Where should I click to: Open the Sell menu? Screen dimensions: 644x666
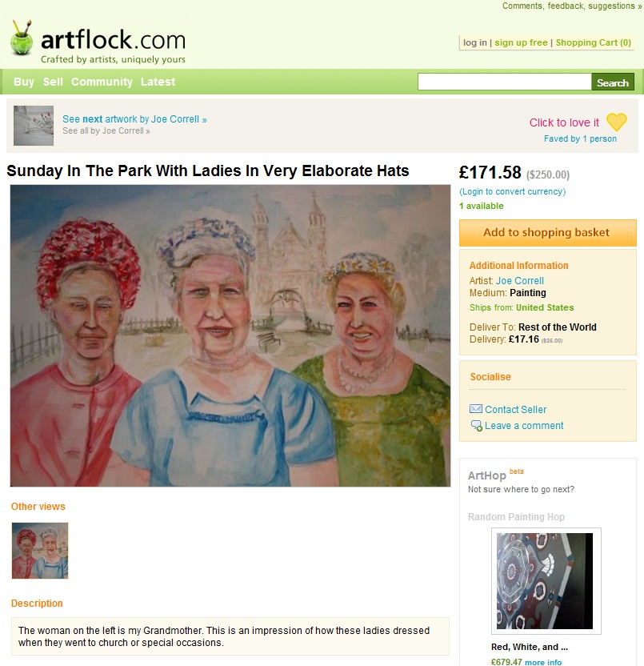click(53, 82)
